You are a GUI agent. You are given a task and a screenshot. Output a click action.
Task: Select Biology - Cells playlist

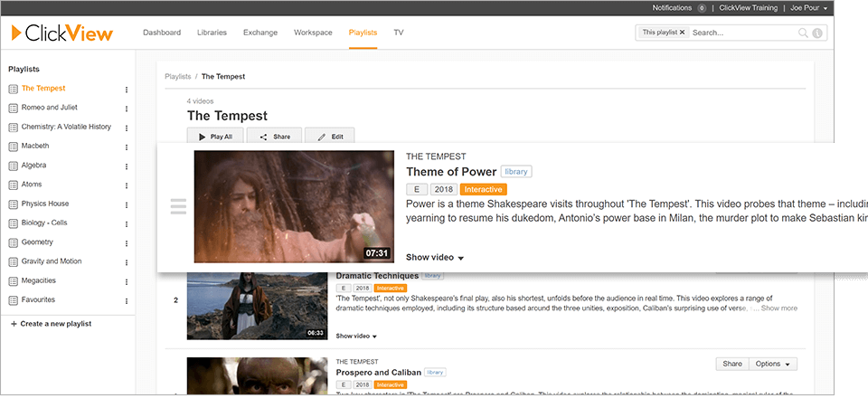pyautogui.click(x=44, y=223)
